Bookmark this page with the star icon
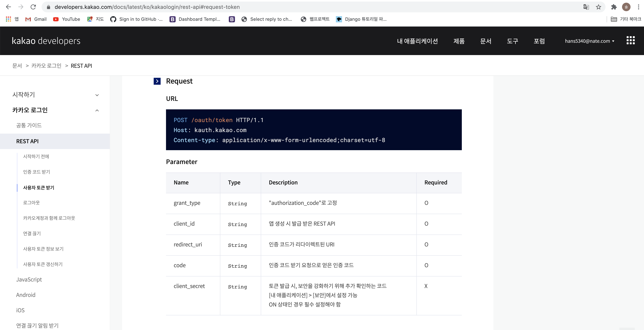 (599, 7)
